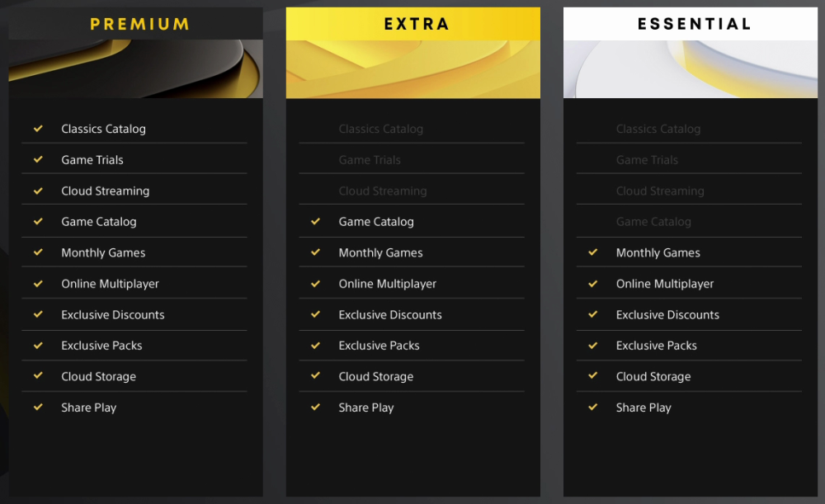825x504 pixels.
Task: Click the checkmark beside Share Play in Essential
Action: coord(592,407)
